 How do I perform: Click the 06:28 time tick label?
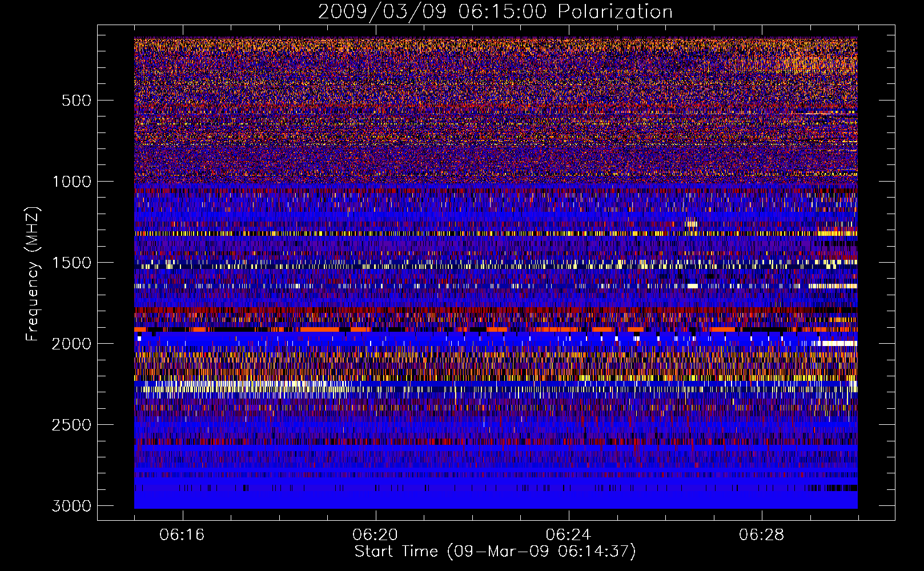tap(761, 535)
